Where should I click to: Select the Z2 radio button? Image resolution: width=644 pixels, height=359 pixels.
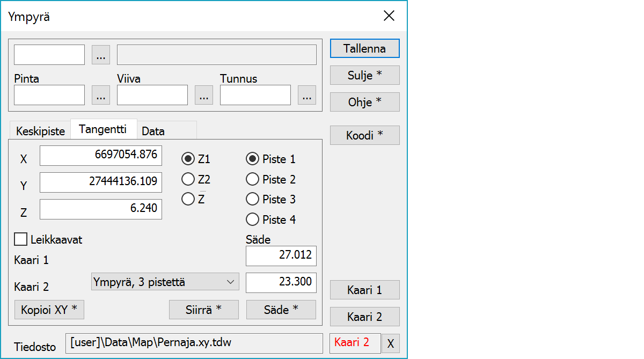(188, 179)
